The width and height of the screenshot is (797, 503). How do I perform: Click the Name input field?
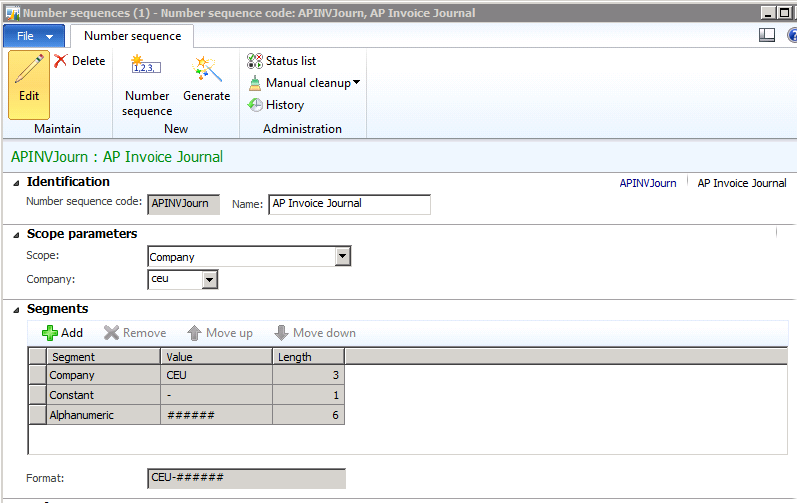[x=349, y=204]
